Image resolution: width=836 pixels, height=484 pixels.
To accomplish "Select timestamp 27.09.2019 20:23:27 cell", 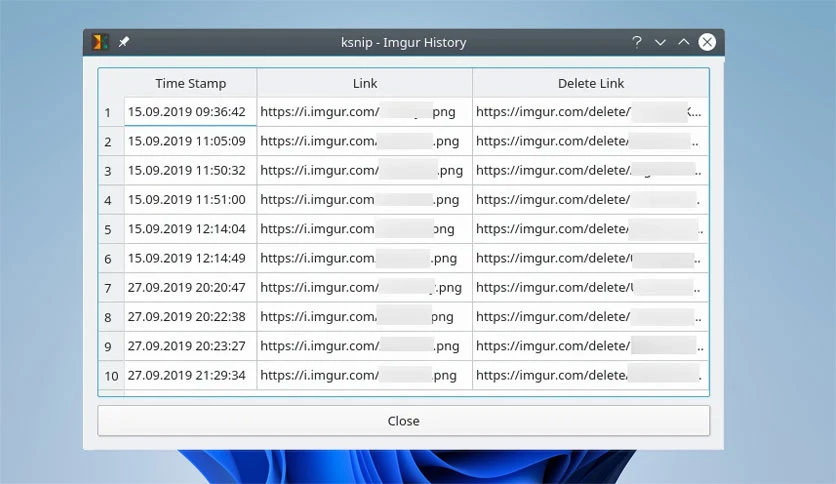I will pyautogui.click(x=190, y=346).
